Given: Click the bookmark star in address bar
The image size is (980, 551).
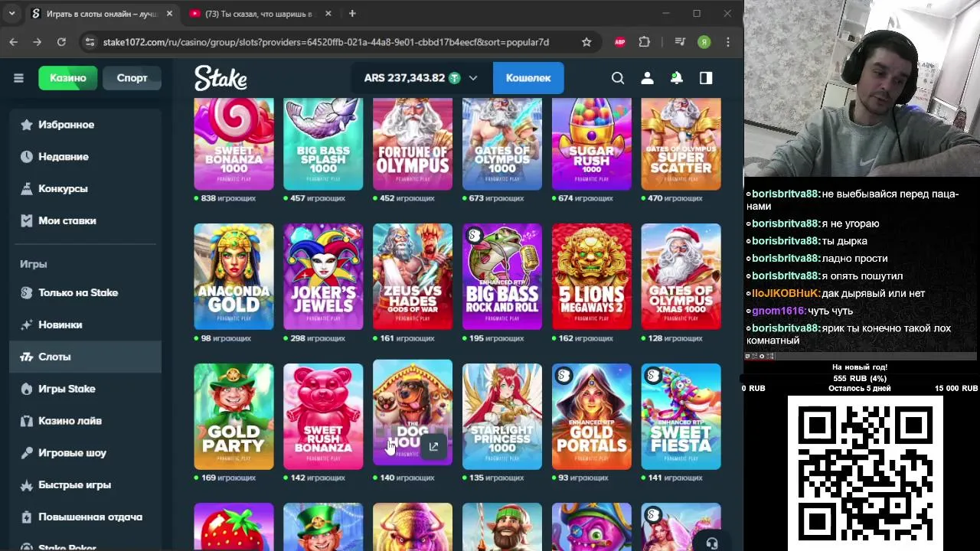Looking at the screenshot, I should click(586, 42).
